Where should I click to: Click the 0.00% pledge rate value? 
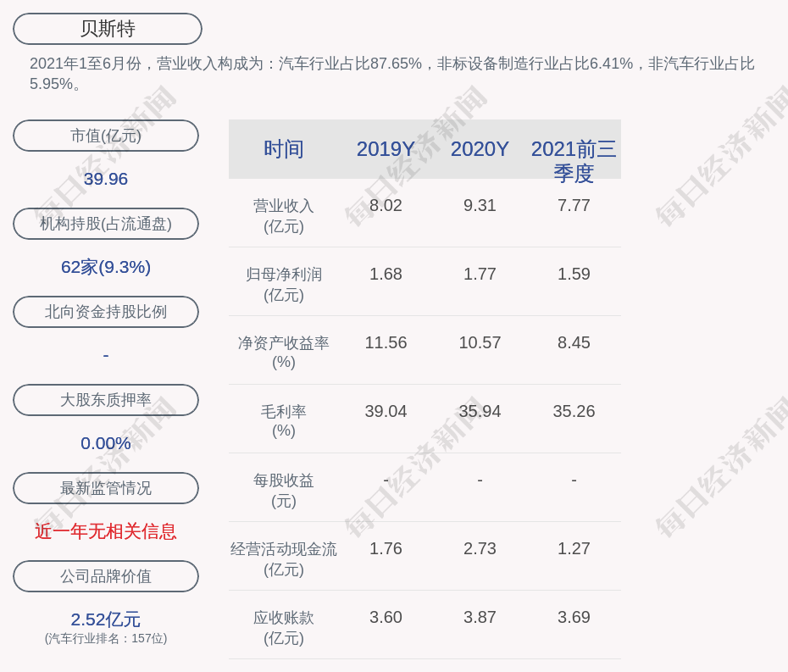pos(106,443)
